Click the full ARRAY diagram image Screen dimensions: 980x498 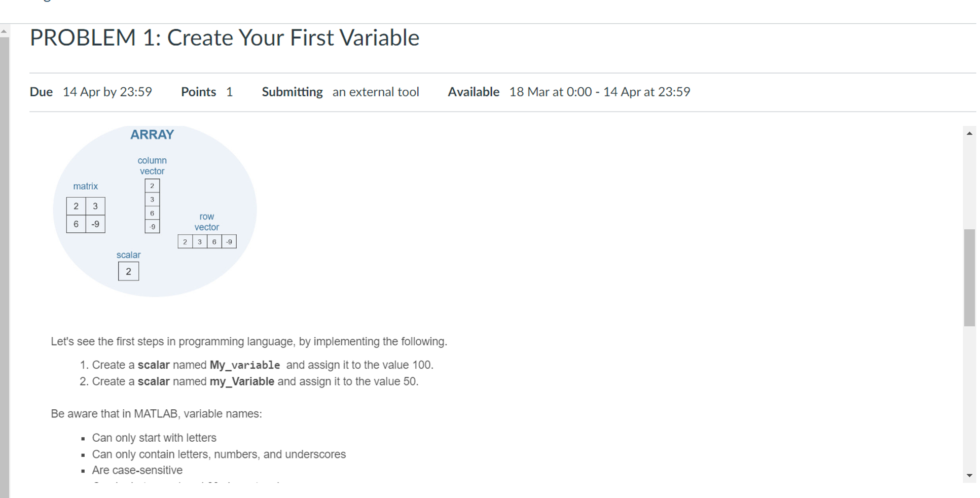click(155, 210)
